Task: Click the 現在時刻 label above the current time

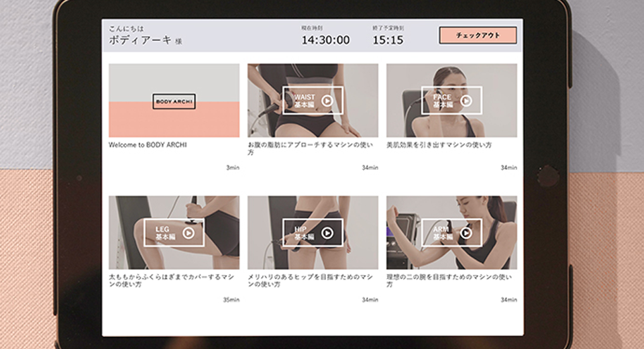Action: coord(312,28)
